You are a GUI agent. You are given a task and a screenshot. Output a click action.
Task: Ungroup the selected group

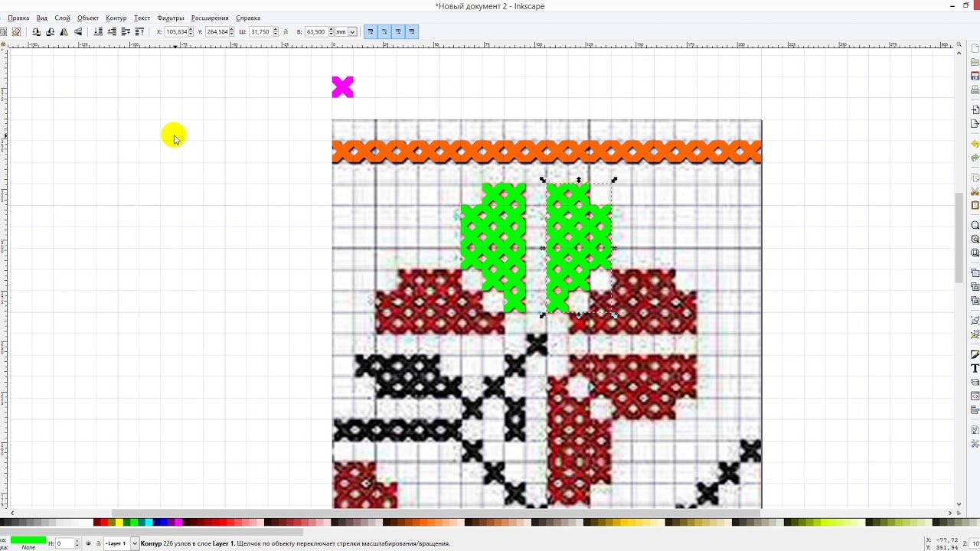coord(975,334)
